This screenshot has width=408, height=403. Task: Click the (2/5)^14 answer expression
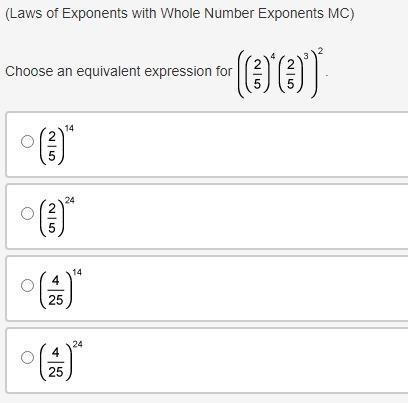point(57,145)
